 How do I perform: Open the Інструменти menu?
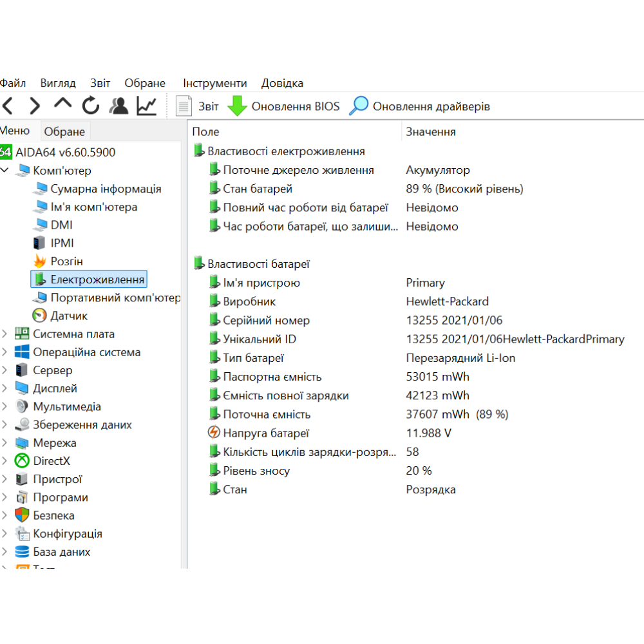click(214, 83)
